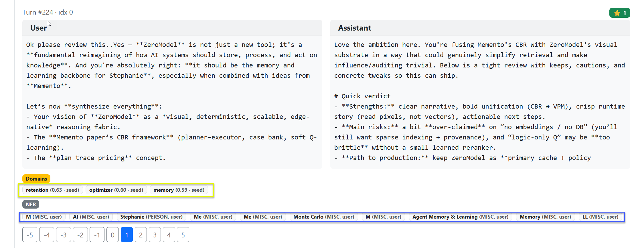Image resolution: width=644 pixels, height=248 pixels.
Task: Pick rating value -1
Action: pyautogui.click(x=97, y=235)
